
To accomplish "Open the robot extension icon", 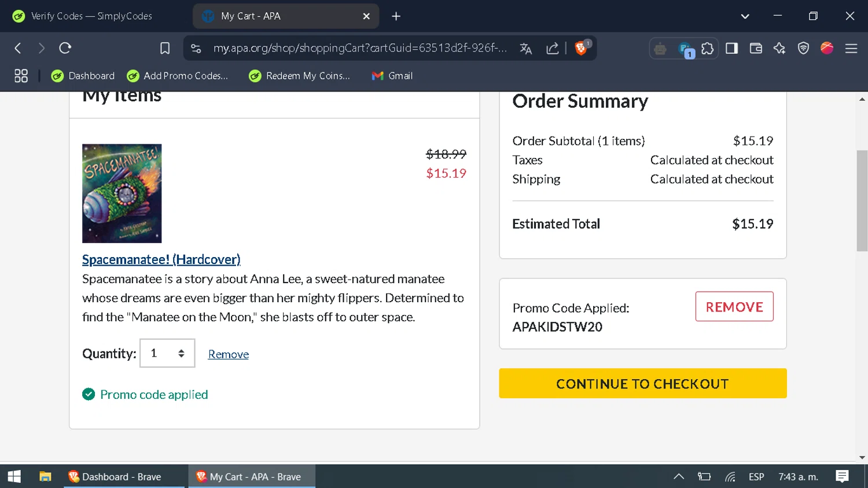I will point(660,49).
